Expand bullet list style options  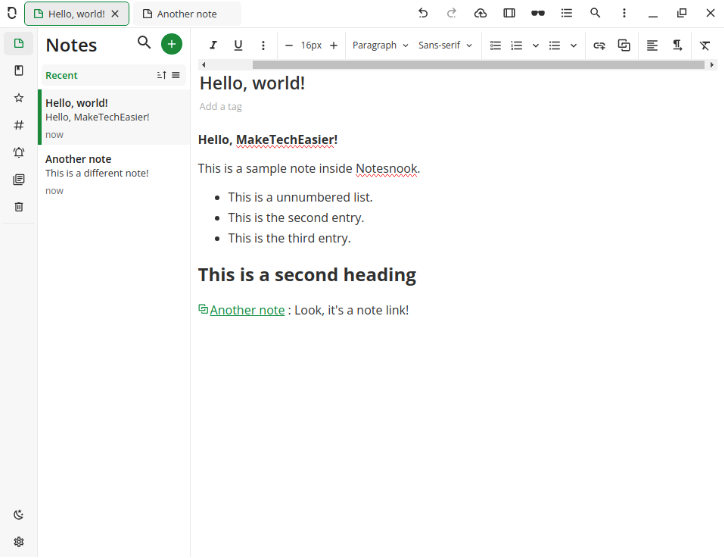pos(573,45)
